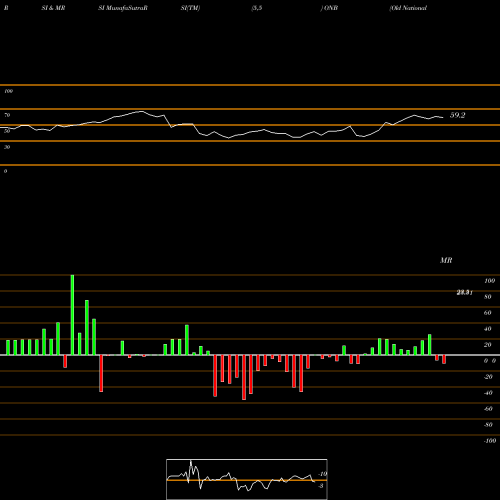Click the MR axis label 100
The height and width of the screenshot is (500, 500).
(x=490, y=281)
